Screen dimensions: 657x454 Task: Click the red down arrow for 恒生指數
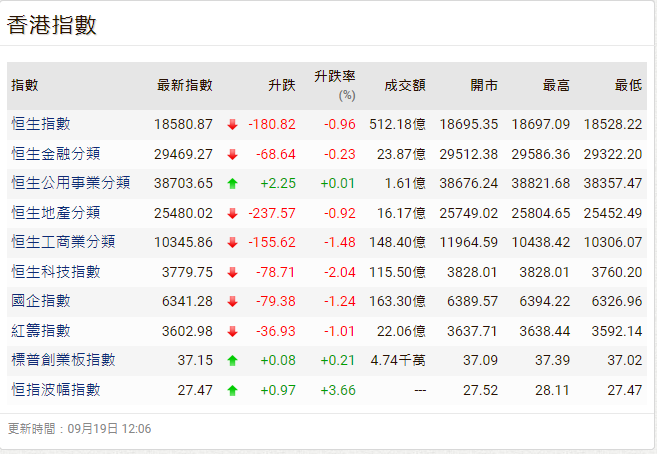(x=232, y=125)
